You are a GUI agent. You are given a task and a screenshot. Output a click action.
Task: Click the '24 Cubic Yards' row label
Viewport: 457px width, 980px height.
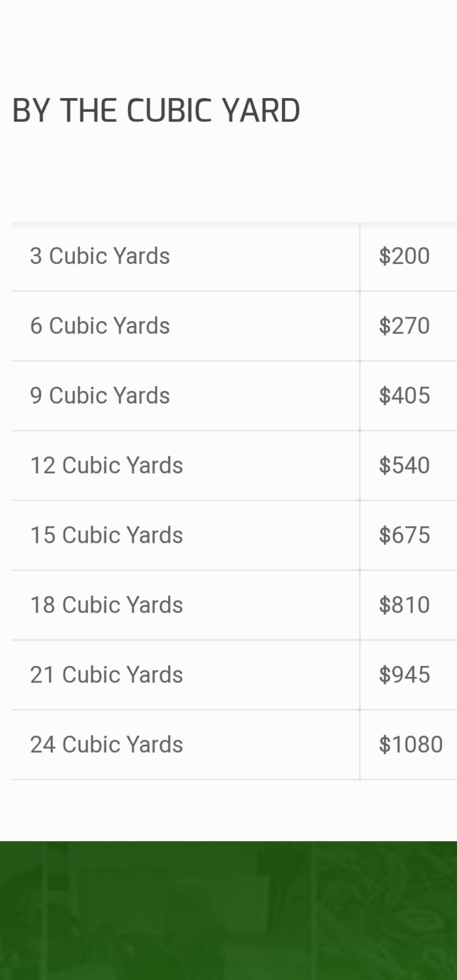(x=107, y=745)
